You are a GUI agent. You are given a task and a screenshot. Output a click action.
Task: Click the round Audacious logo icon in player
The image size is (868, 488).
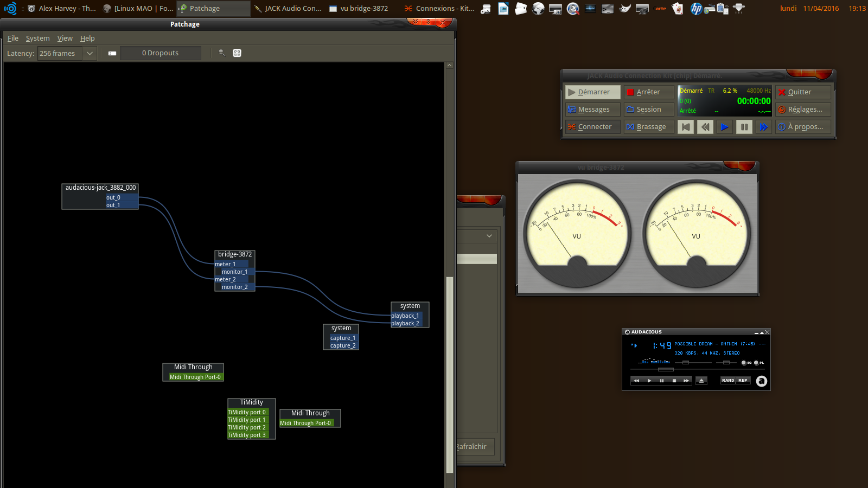(762, 381)
